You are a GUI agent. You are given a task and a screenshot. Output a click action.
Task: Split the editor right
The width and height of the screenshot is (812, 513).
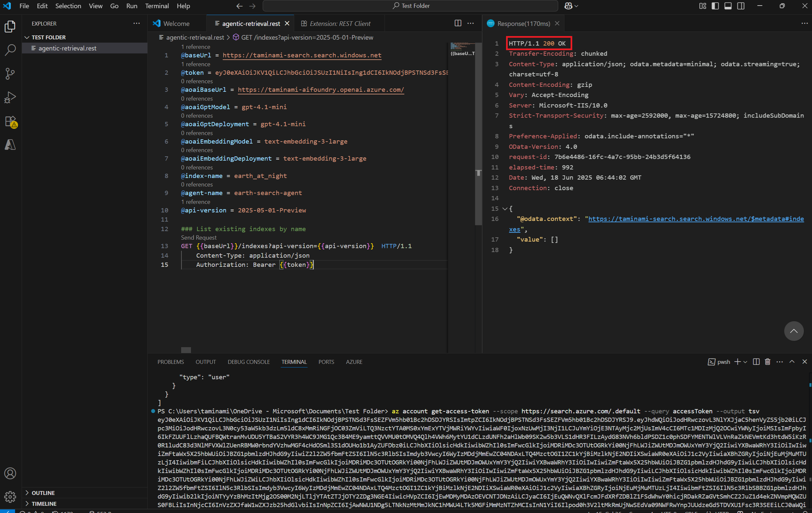[x=458, y=23]
